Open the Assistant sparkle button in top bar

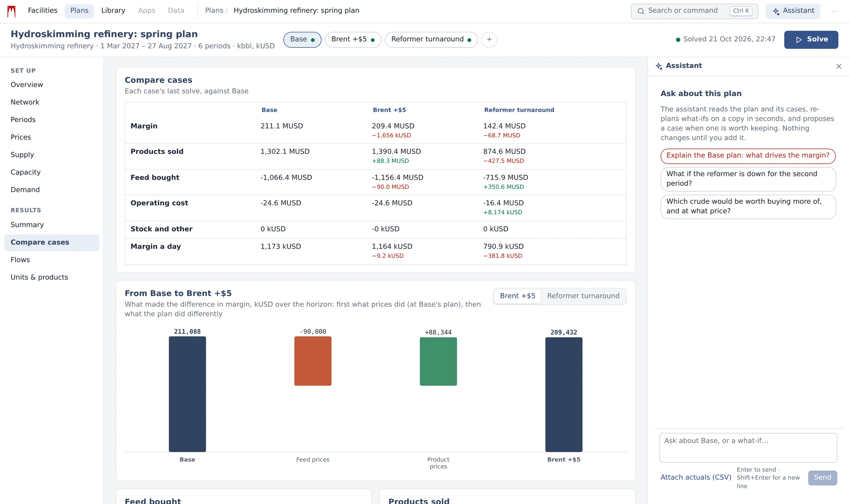(793, 11)
